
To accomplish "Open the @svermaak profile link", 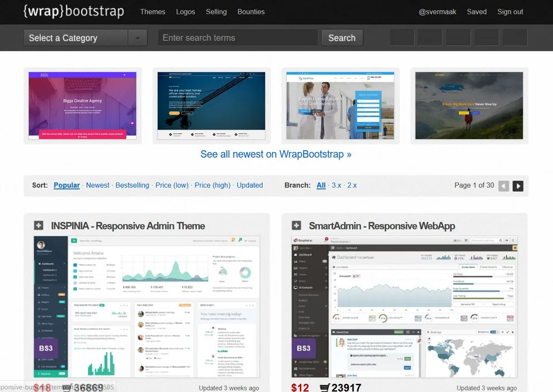I will coord(437,12).
